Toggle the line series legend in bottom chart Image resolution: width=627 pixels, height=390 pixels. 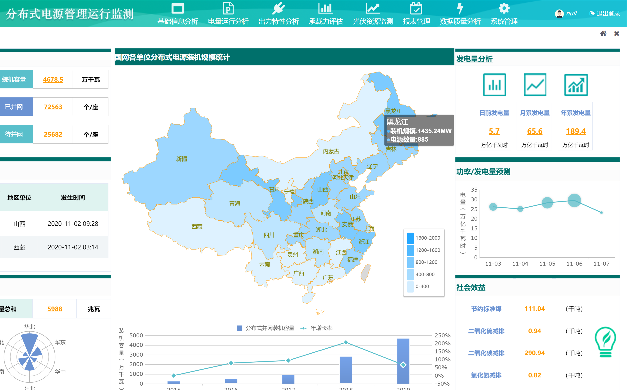[316, 328]
